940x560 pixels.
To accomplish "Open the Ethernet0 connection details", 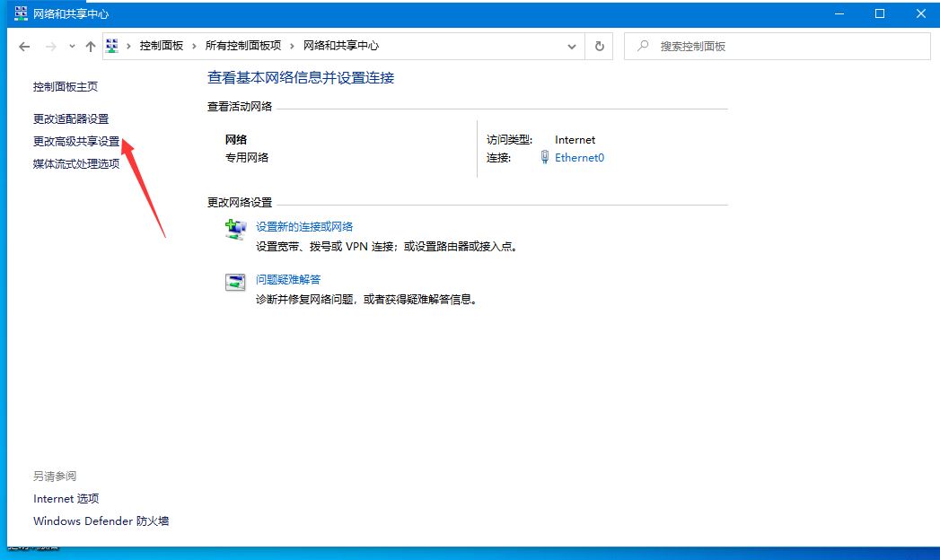I will [579, 157].
